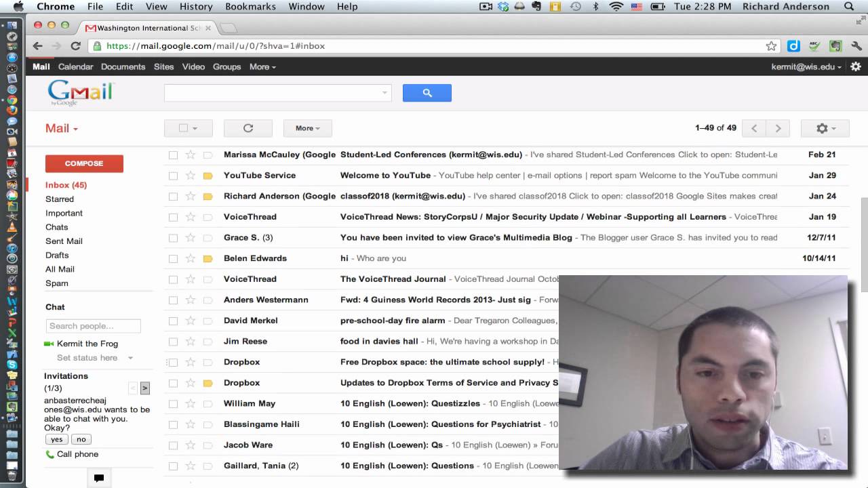Open Chrome's Bookmarks menu
868x488 pixels.
tap(250, 7)
